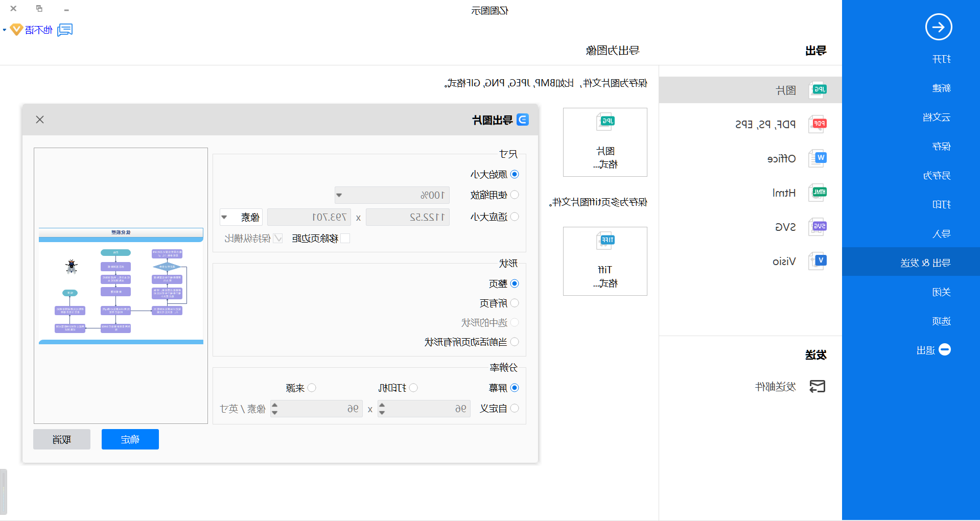Select the Office Word file icon
980x521 pixels.
(x=818, y=158)
